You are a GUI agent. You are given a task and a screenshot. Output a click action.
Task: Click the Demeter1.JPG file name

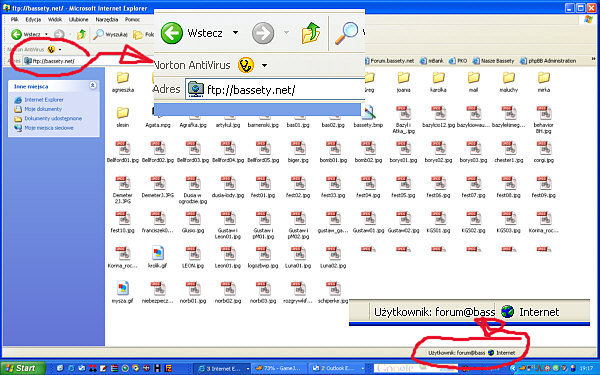[158, 195]
